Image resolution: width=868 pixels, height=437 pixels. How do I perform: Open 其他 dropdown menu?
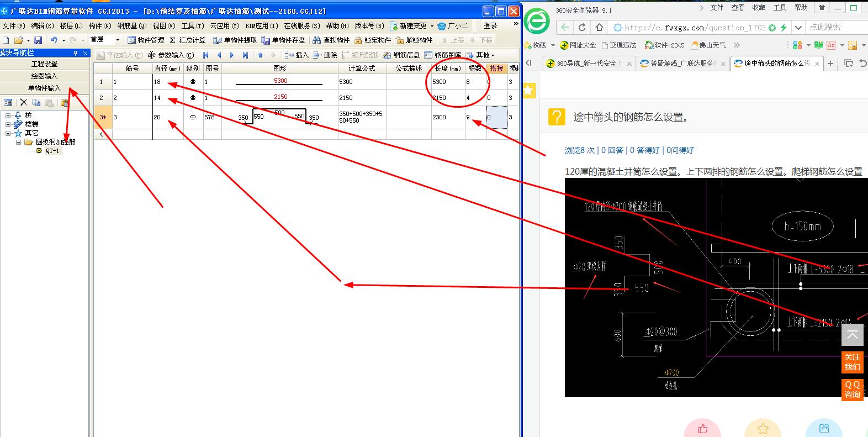(480, 55)
